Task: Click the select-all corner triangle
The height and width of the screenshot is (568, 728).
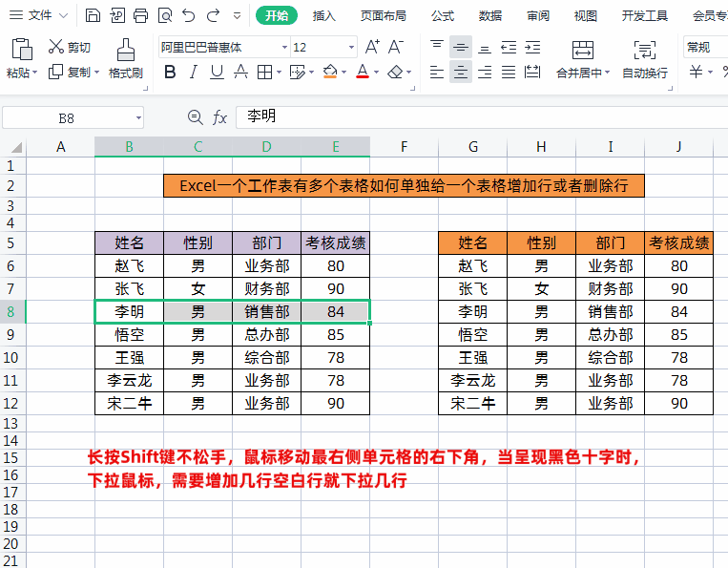Action: (x=17, y=148)
